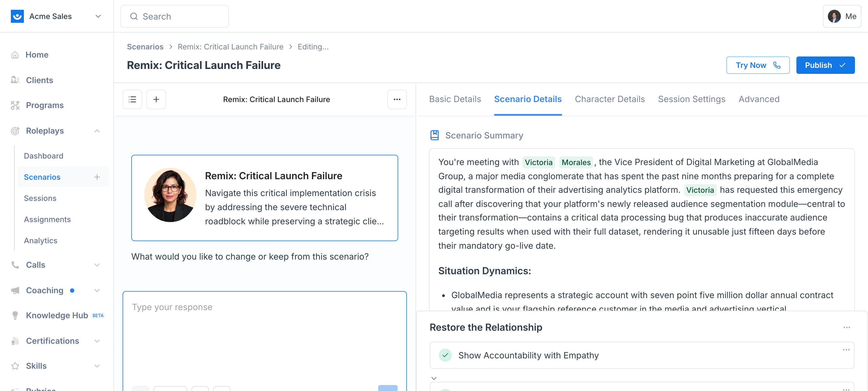Image resolution: width=868 pixels, height=391 pixels.
Task: Navigate to the Scenarios breadcrumb
Action: [145, 46]
